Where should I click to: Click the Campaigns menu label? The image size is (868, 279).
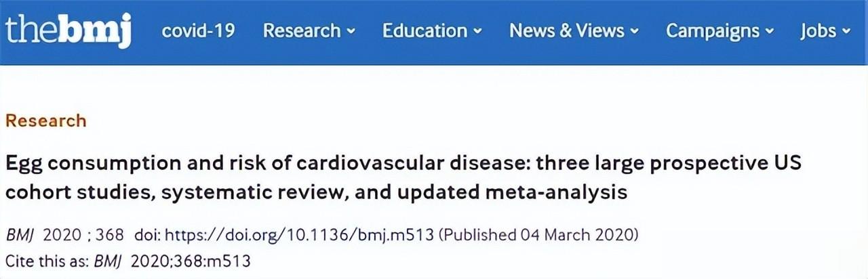(713, 31)
